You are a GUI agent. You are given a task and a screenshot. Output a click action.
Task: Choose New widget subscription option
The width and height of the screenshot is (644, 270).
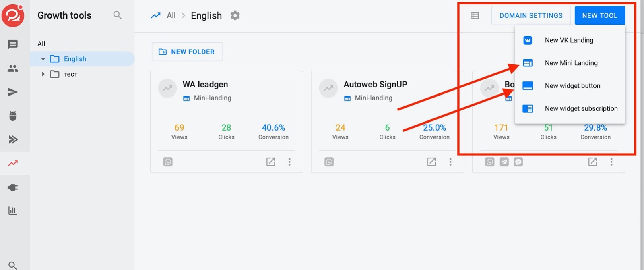pyautogui.click(x=581, y=109)
